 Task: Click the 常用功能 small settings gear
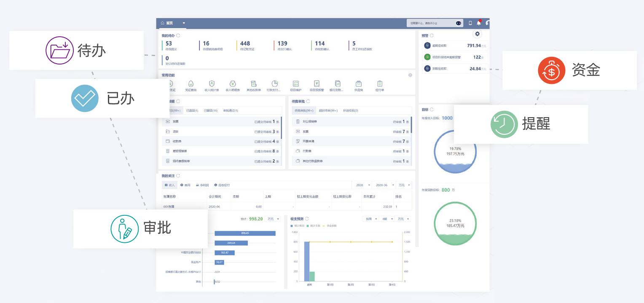pyautogui.click(x=410, y=75)
